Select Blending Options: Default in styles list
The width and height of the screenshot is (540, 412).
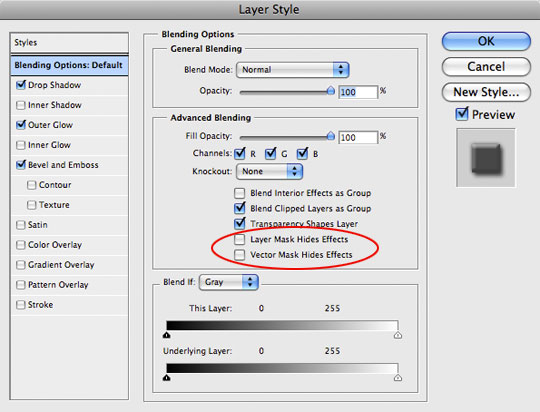pos(70,65)
